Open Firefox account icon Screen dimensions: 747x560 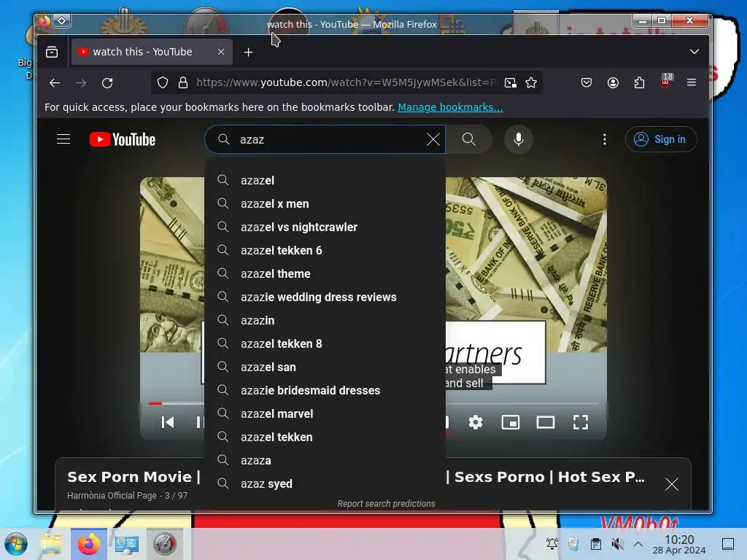[613, 83]
